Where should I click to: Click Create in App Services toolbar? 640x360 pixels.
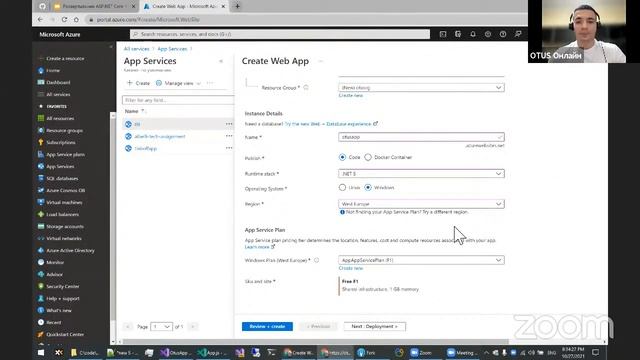[138, 83]
